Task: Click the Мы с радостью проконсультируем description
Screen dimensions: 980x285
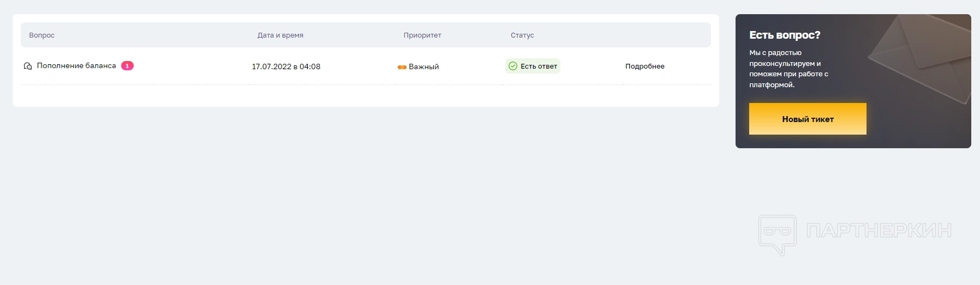Action: click(x=788, y=69)
